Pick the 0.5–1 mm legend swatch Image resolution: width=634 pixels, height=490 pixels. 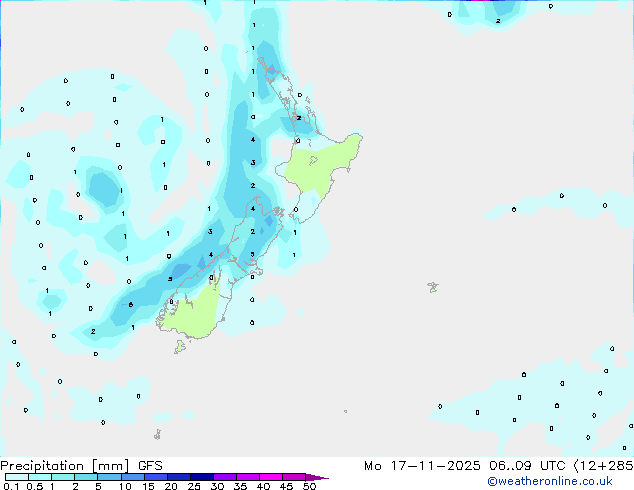tap(40, 477)
